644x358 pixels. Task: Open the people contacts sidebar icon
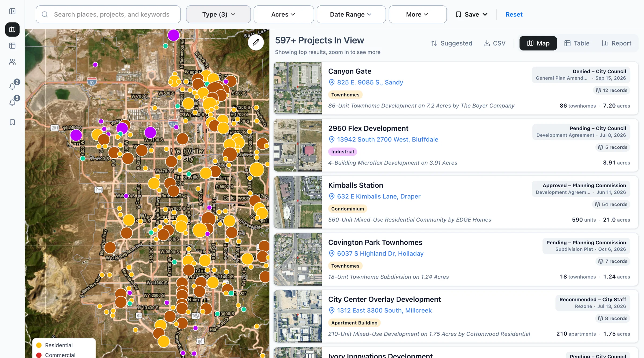(x=12, y=62)
